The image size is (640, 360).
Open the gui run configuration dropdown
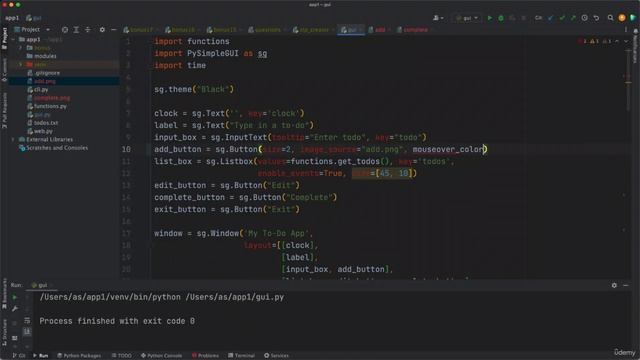click(467, 18)
